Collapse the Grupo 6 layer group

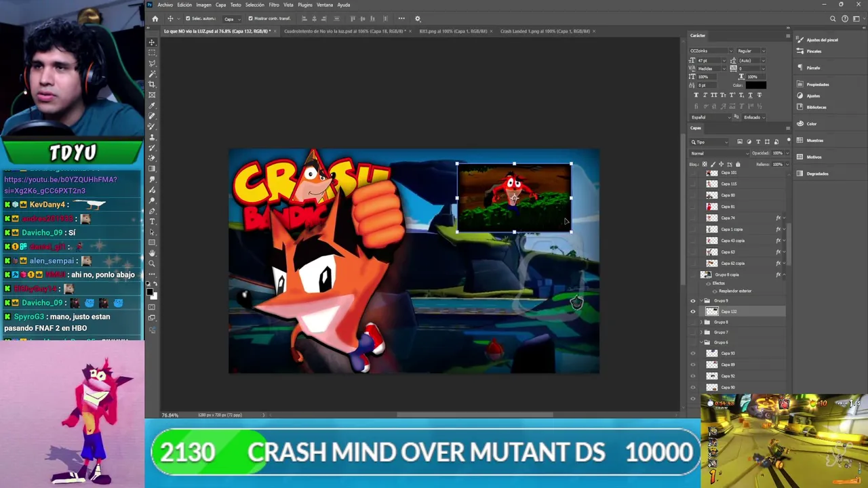[x=701, y=342]
